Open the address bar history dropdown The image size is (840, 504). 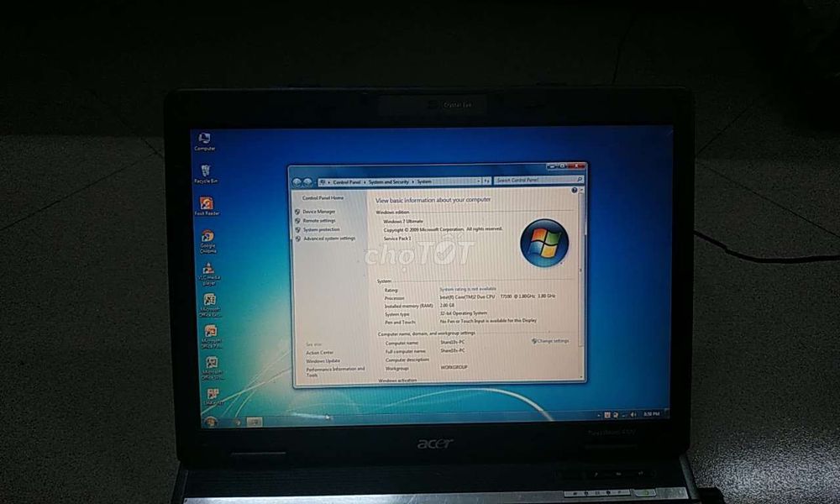pos(479,181)
